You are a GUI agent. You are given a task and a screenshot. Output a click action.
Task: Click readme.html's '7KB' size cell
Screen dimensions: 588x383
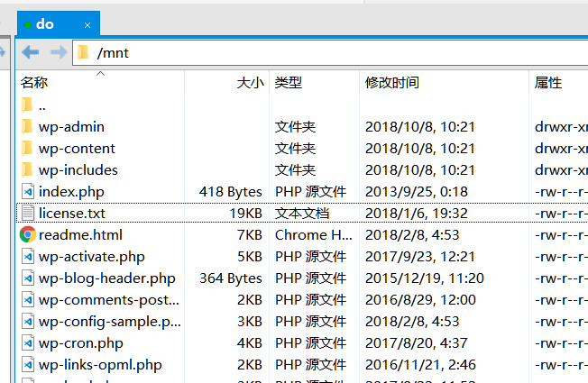[250, 235]
